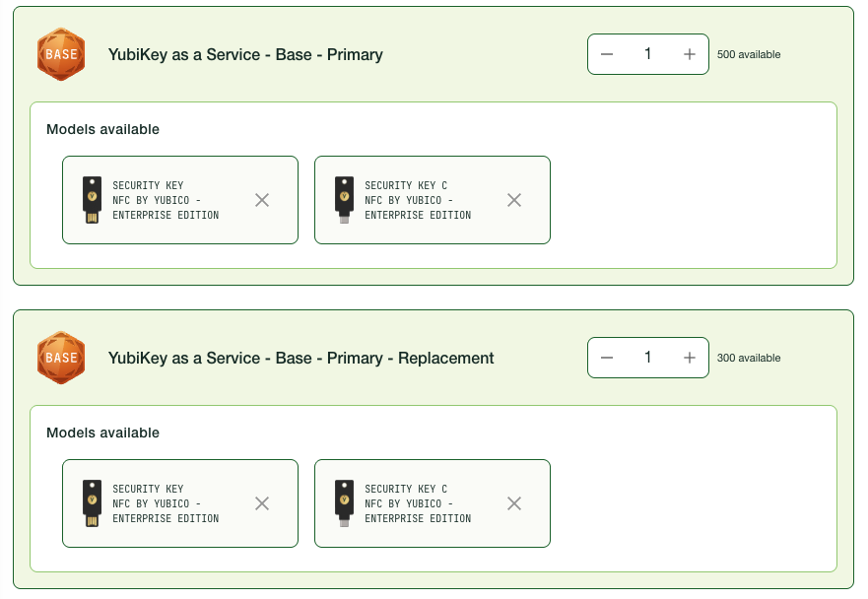The height and width of the screenshot is (599, 868).
Task: Click the Security Key NFC image under Primary - Replacement
Action: point(92,503)
